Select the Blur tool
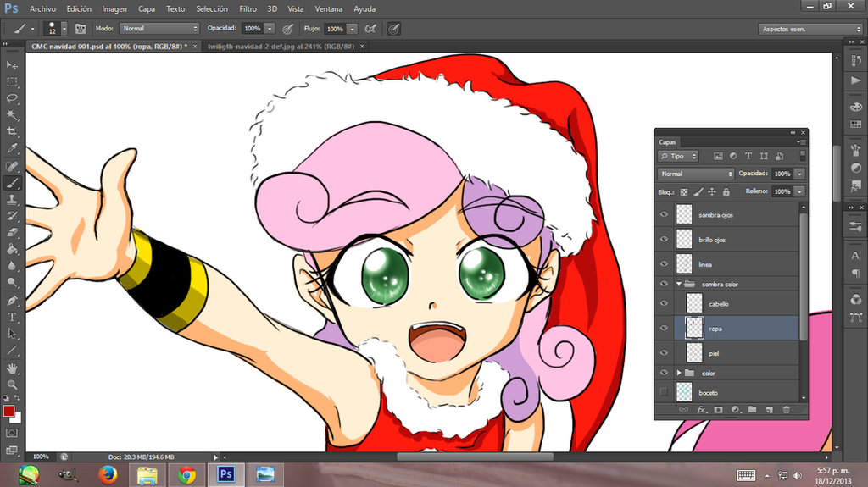The image size is (868, 487). point(12,266)
